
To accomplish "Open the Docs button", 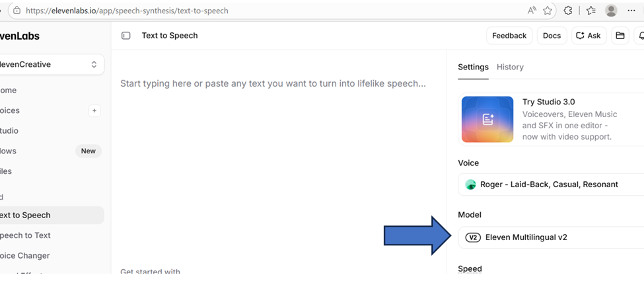I will click(x=552, y=36).
